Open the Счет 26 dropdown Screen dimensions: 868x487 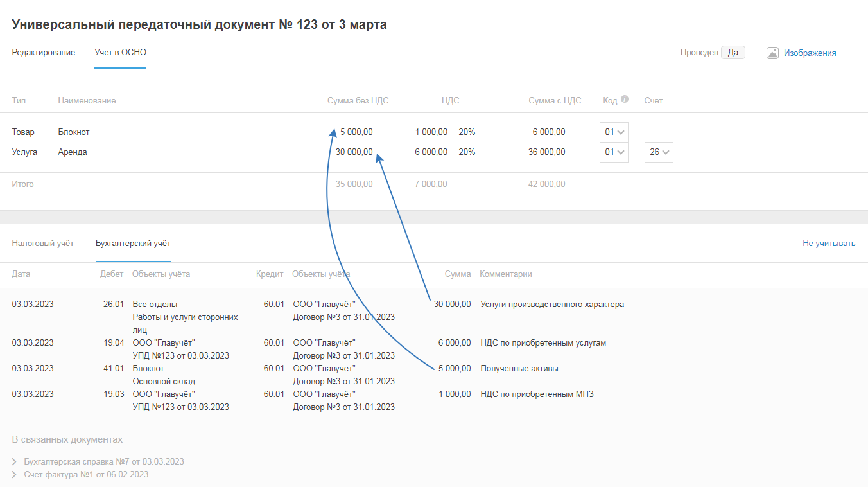(659, 152)
